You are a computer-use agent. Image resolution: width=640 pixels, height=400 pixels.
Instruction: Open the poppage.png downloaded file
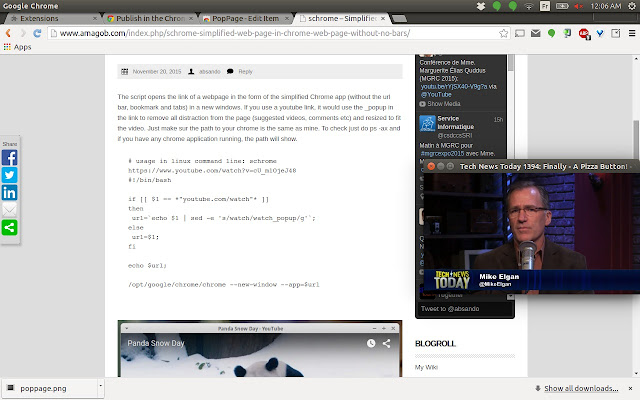pyautogui.click(x=49, y=388)
